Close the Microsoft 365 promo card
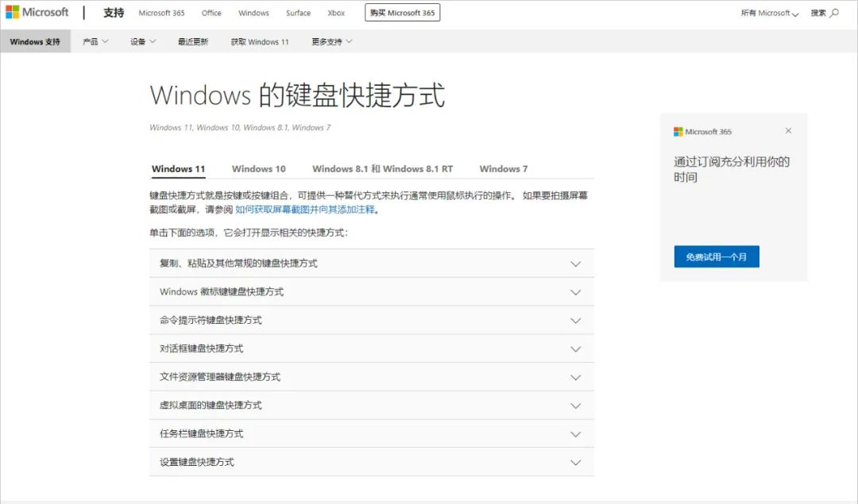Screen dimensions: 858x504 pyautogui.click(x=788, y=131)
